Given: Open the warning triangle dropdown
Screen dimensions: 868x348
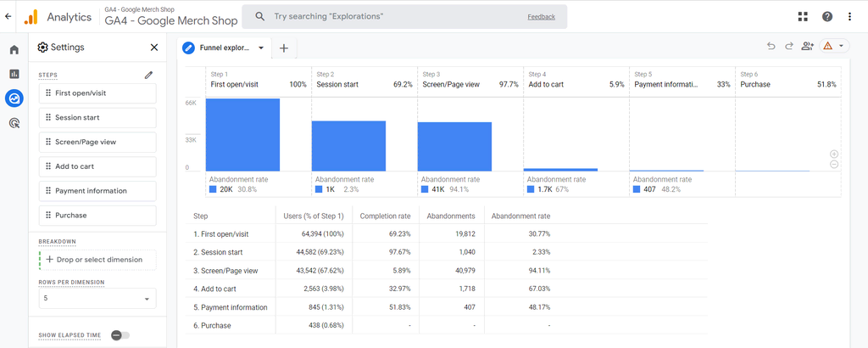Looking at the screenshot, I should 833,47.
